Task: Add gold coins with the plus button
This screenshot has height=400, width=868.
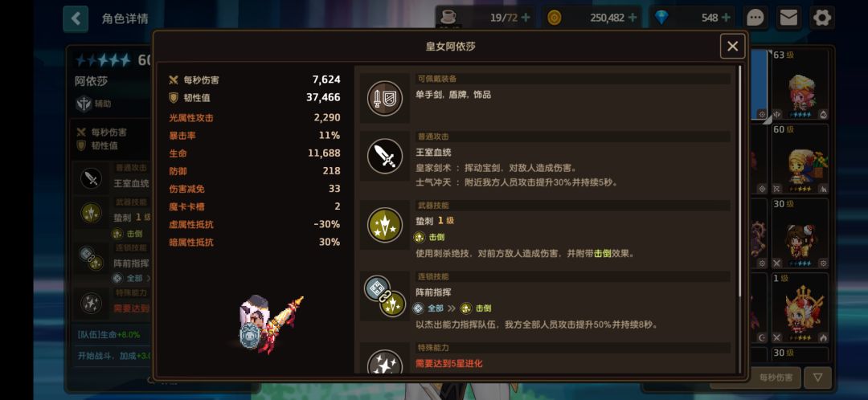Action: 633,18
